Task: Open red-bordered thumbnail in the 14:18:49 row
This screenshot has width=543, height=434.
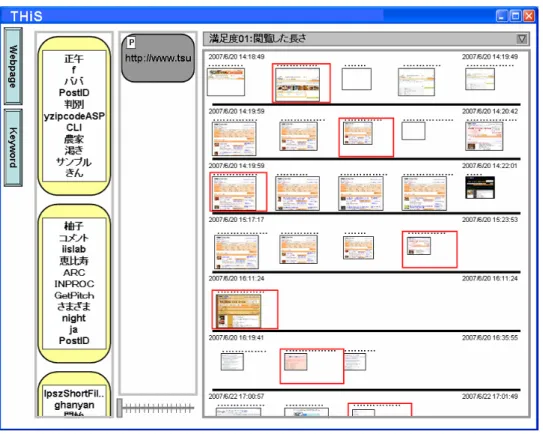Action: (x=301, y=83)
